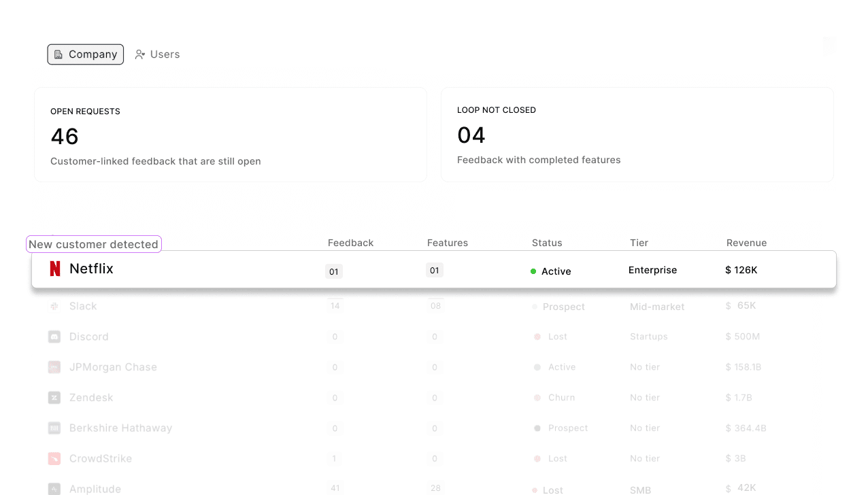Click Netflix feedback count 01

click(x=334, y=271)
